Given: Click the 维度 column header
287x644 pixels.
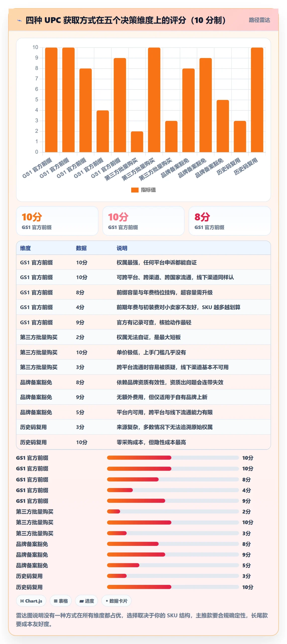Looking at the screenshot, I should coord(25,248).
